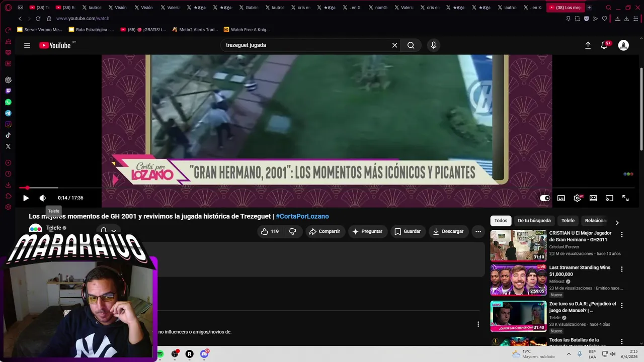This screenshot has height=362, width=644.
Task: Enter fullscreen video mode
Action: click(625, 198)
